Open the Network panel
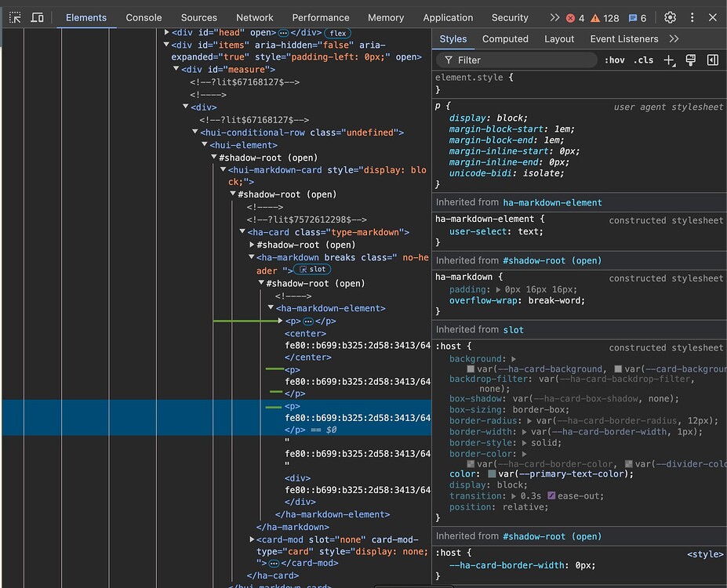Image resolution: width=727 pixels, height=588 pixels. coord(254,17)
